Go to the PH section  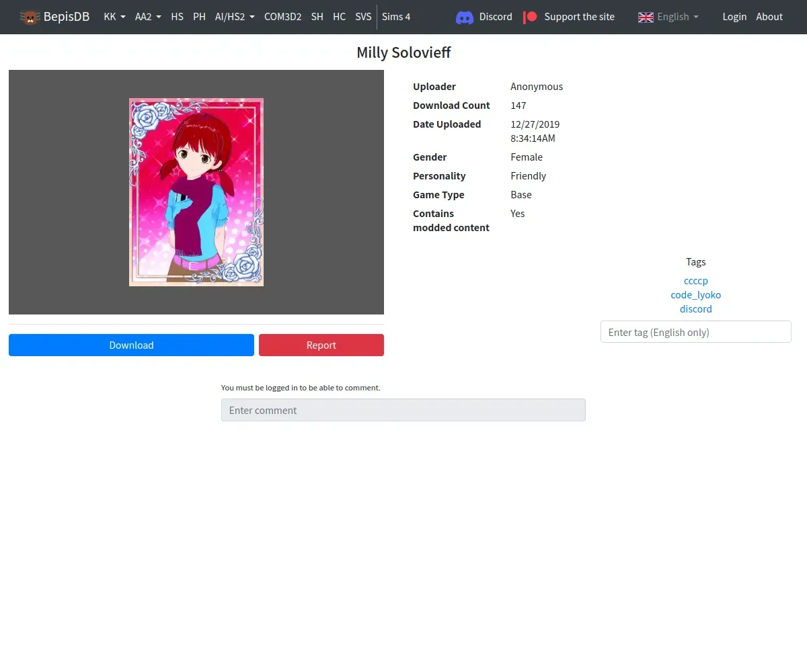pyautogui.click(x=199, y=17)
